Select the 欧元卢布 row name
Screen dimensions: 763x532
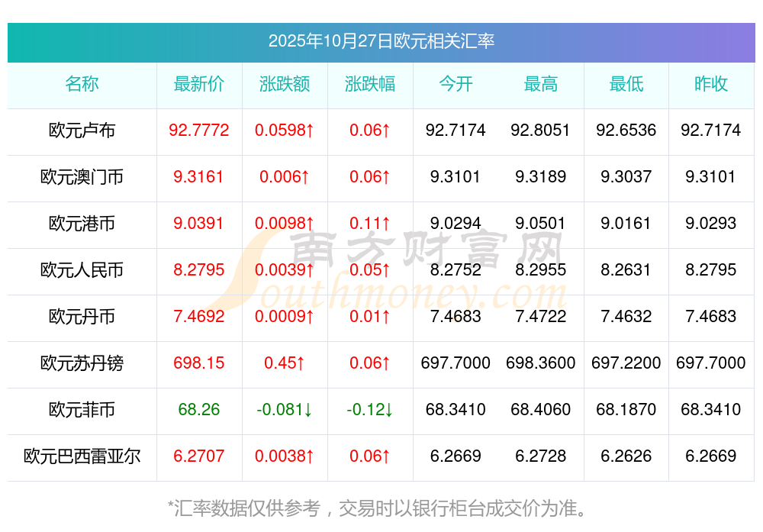click(x=82, y=131)
